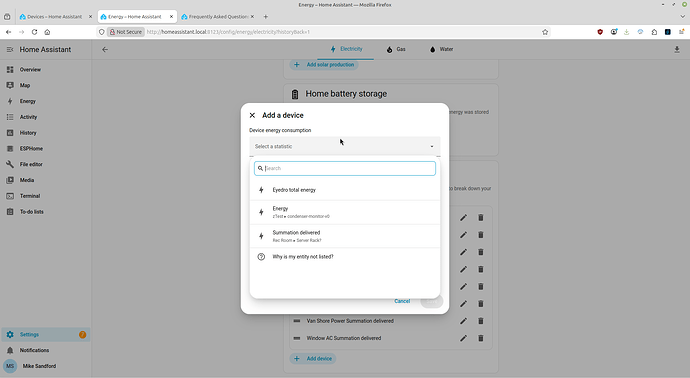
Task: Close the Add a device dialog
Action: pos(252,115)
